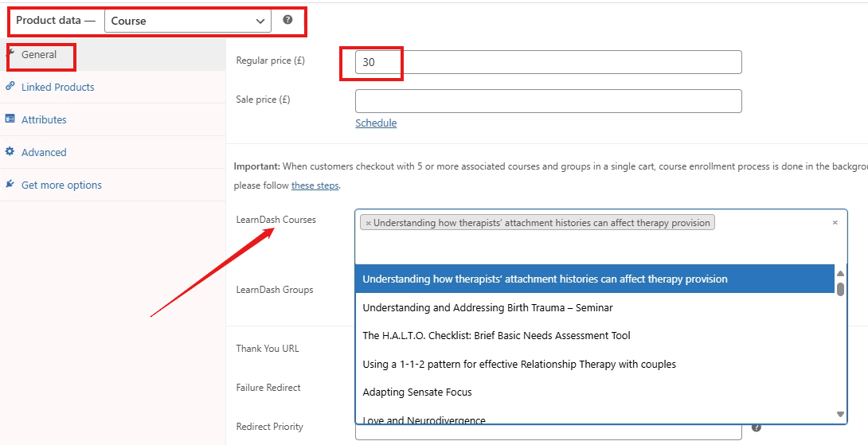
Task: Click the Redirect Priority label
Action: (x=270, y=427)
